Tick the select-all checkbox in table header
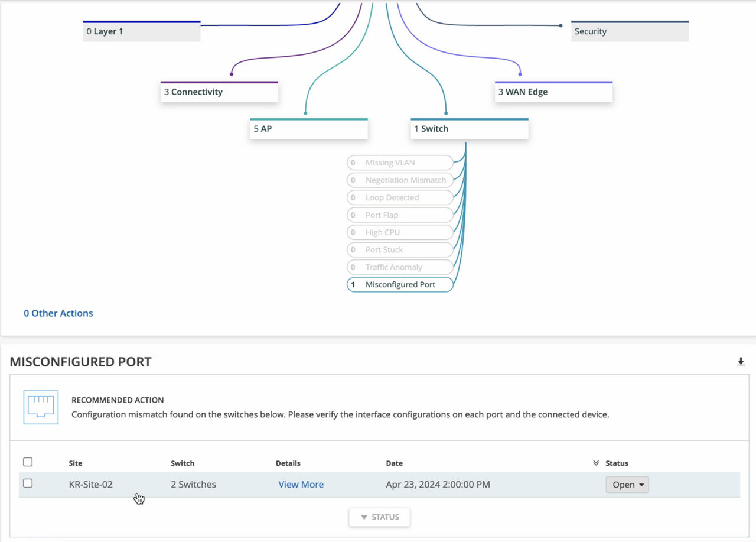Viewport: 756px width, 542px height. pos(28,462)
